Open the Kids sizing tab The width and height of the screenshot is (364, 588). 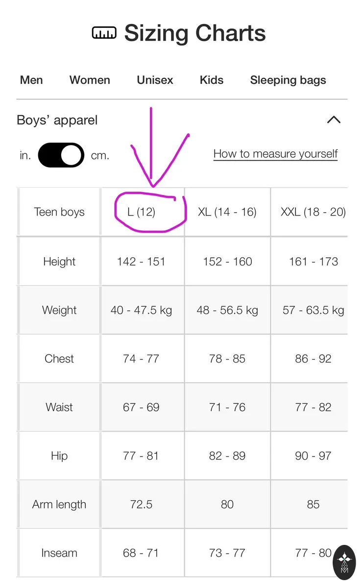pyautogui.click(x=212, y=80)
